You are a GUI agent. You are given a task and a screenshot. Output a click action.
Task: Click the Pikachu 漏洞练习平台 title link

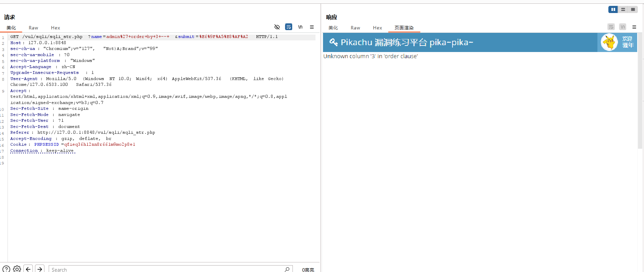tap(406, 42)
